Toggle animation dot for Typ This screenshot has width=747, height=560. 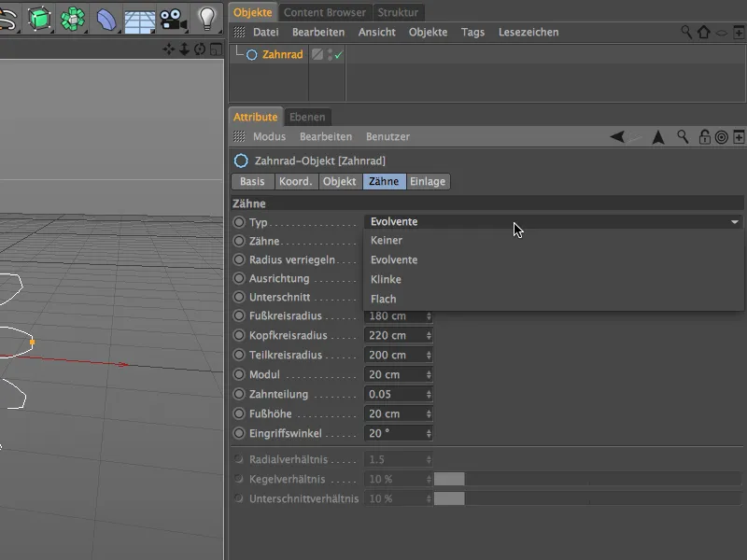239,222
